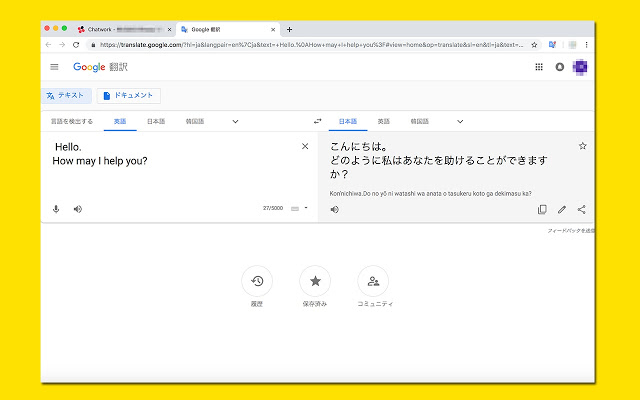
Task: Open the virtual keyboard options dropdown
Action: 305,208
